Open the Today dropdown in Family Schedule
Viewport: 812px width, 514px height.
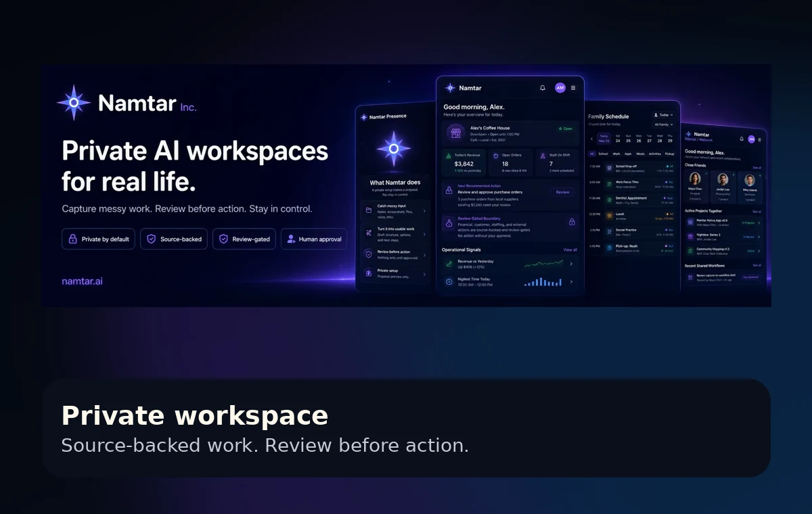[663, 115]
